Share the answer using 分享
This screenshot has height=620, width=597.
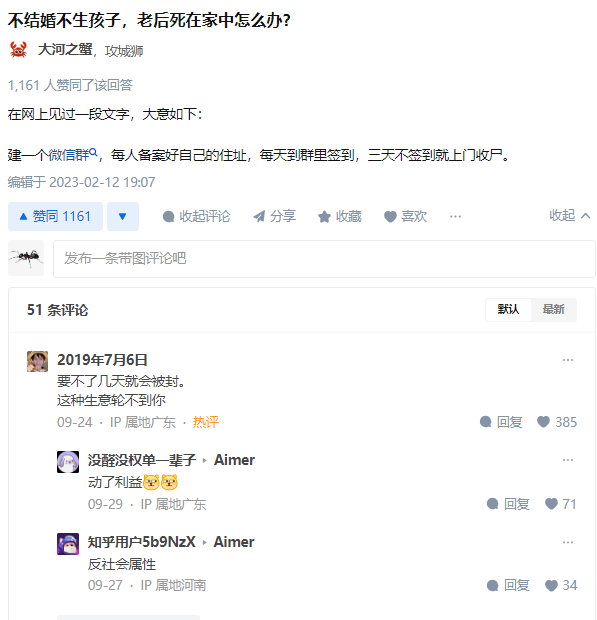click(x=274, y=216)
